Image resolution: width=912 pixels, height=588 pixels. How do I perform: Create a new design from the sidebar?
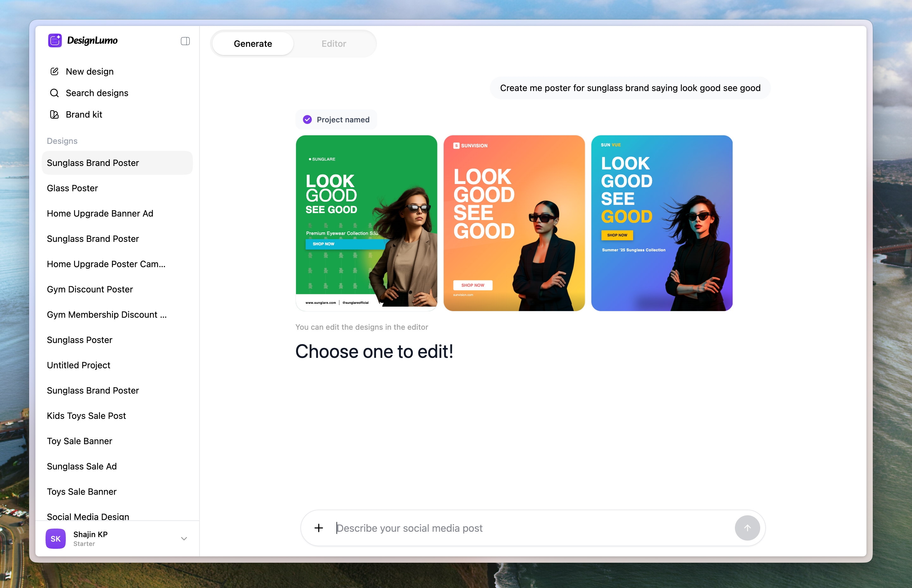click(89, 71)
